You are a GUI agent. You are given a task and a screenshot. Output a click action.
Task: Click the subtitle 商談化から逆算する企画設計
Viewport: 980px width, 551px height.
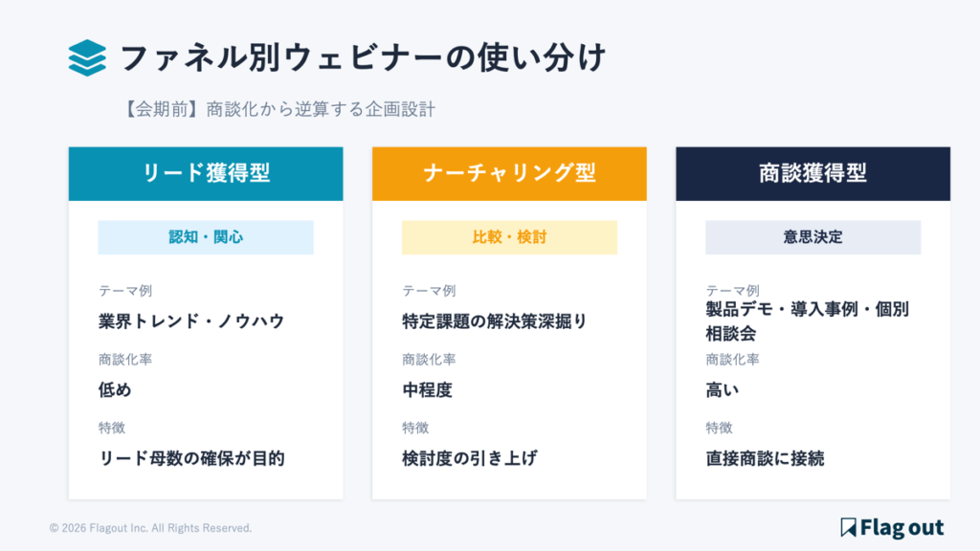[278, 109]
